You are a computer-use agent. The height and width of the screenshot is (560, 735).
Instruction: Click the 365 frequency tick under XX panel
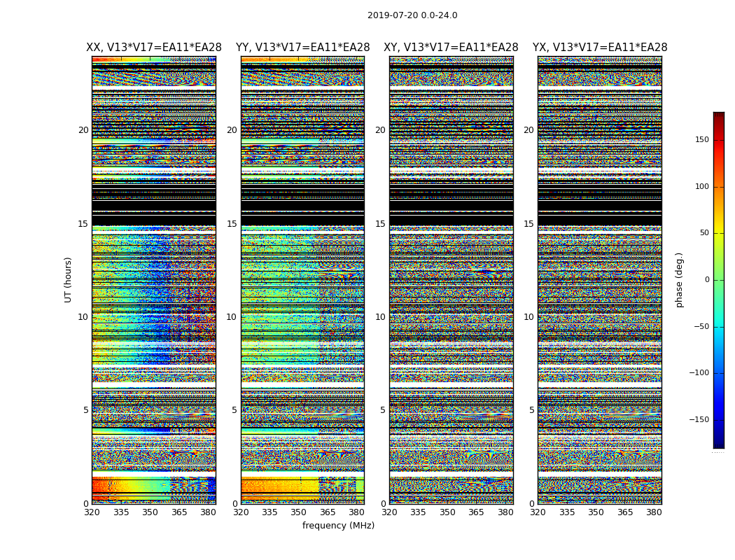coord(179,512)
